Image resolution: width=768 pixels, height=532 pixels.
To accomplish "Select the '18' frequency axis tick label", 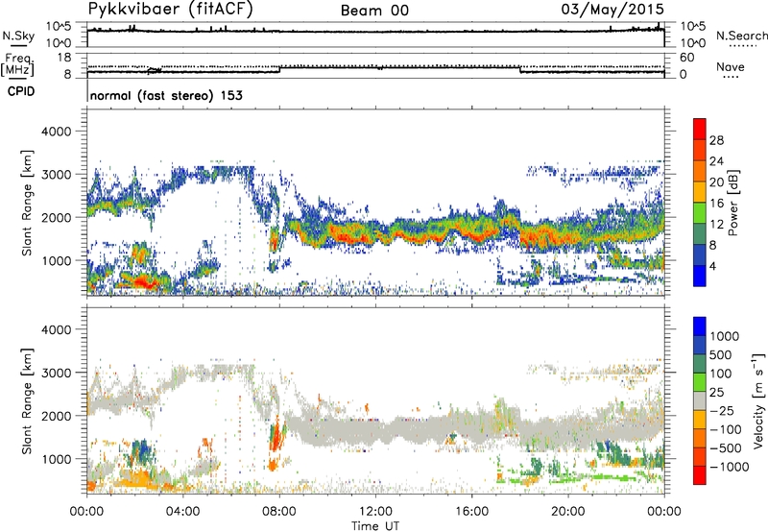I will pos(64,57).
